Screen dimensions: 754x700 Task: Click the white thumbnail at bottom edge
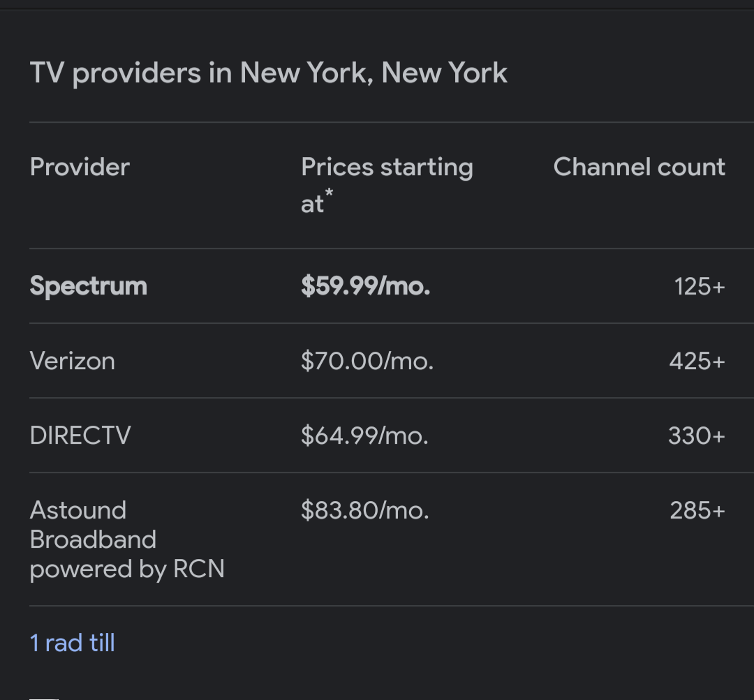point(44,699)
